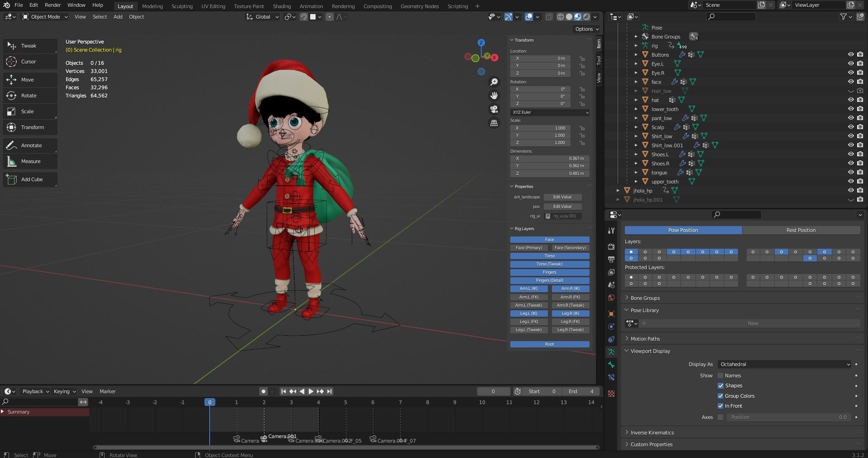Switch to the Sculpting workspace tab
The width and height of the screenshot is (868, 458).
[182, 6]
